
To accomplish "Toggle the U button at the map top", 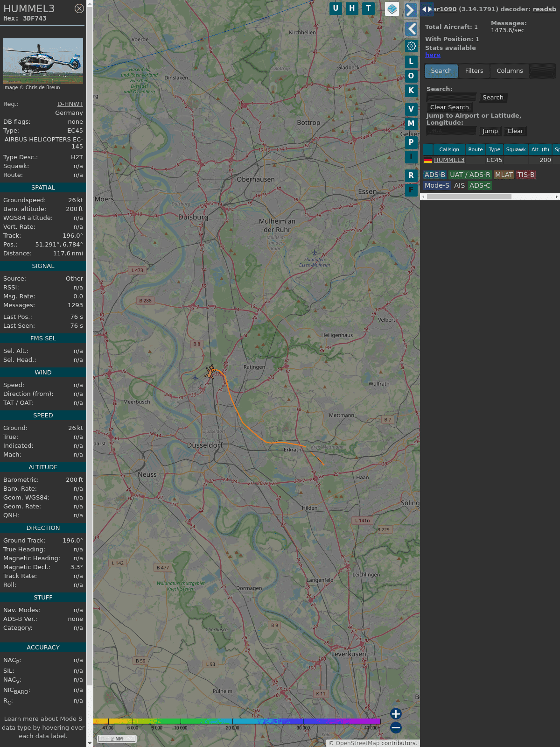I will [336, 8].
